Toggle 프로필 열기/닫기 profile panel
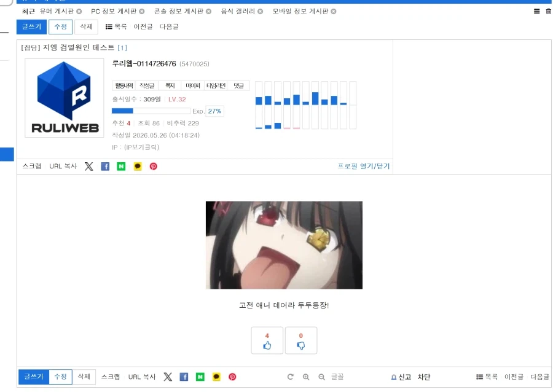This screenshot has height=392, width=553. click(x=364, y=166)
